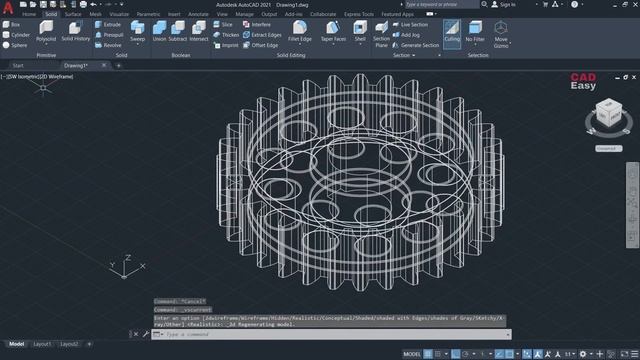
Task: Activate the Shell tool
Action: click(x=360, y=31)
